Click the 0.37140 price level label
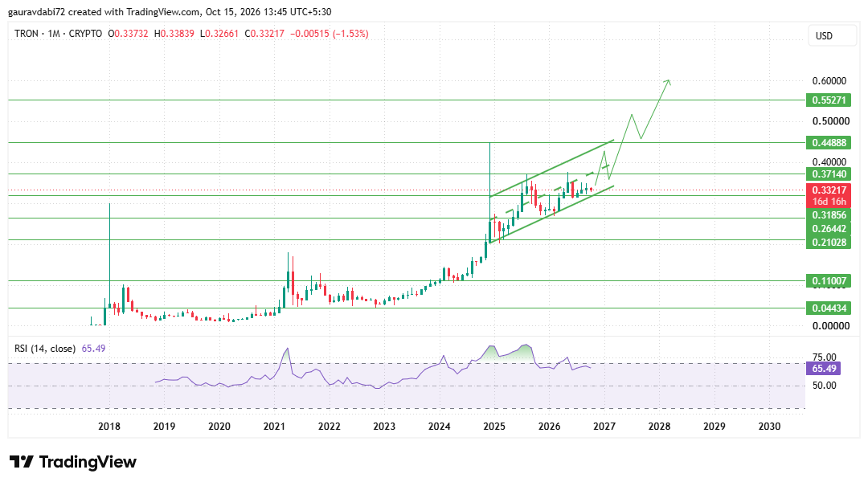 click(828, 174)
